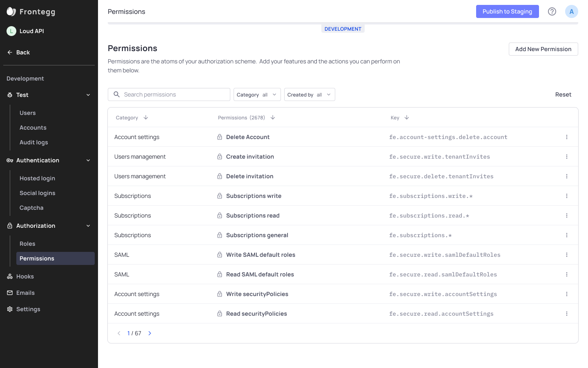Image resolution: width=588 pixels, height=368 pixels.
Task: Open row menu for Subscriptions write
Action: (x=567, y=196)
